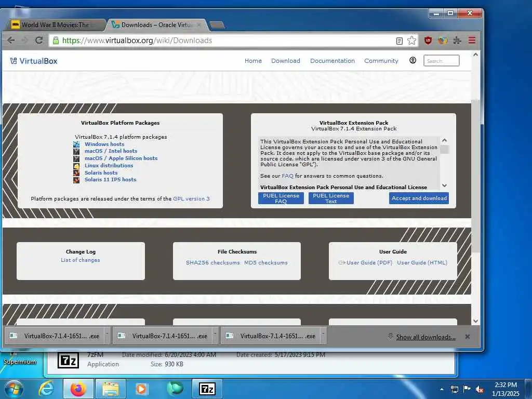Go back with the browser back arrow
This screenshot has width=532, height=399.
(11, 41)
